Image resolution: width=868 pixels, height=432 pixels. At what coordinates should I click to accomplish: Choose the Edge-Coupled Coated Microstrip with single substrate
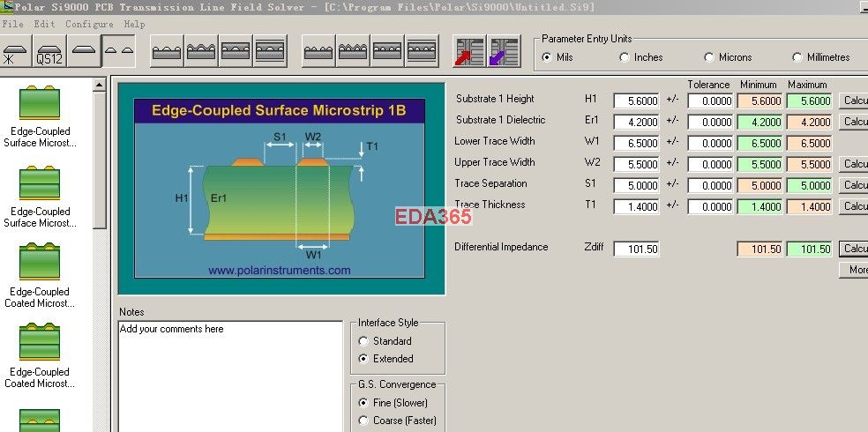pos(40,276)
